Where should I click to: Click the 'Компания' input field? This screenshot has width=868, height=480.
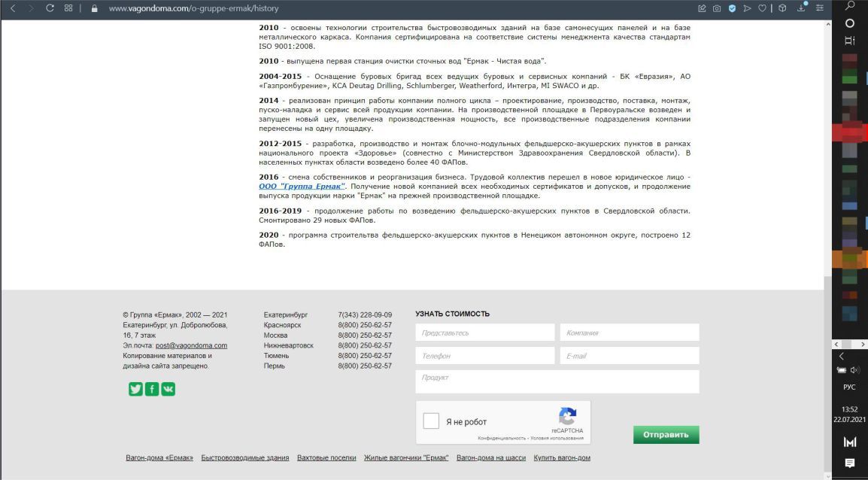pyautogui.click(x=630, y=333)
